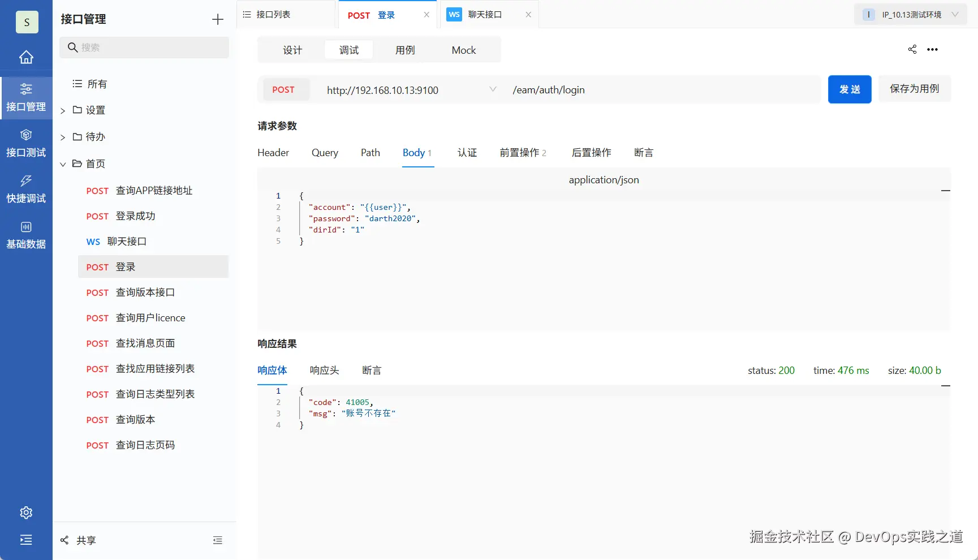Viewport: 978px width, 560px height.
Task: Switch to the 用例 tab
Action: click(x=405, y=50)
